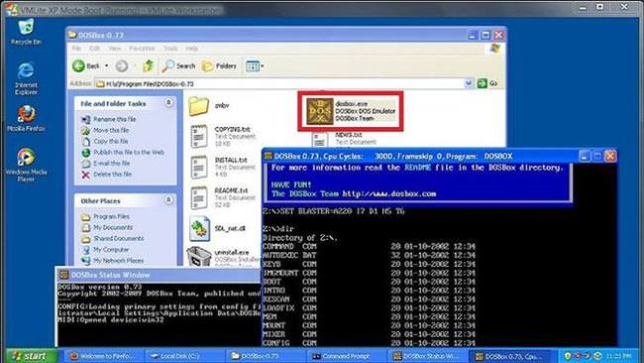
Task: Go to My Documents in Other Places
Action: point(113,227)
